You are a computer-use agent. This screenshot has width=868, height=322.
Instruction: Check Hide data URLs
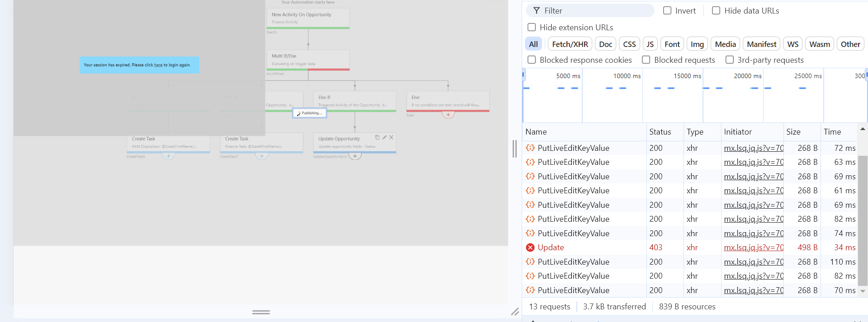coord(716,10)
